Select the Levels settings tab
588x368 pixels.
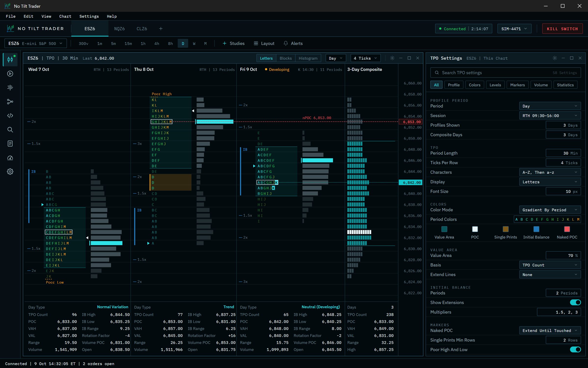tap(495, 85)
